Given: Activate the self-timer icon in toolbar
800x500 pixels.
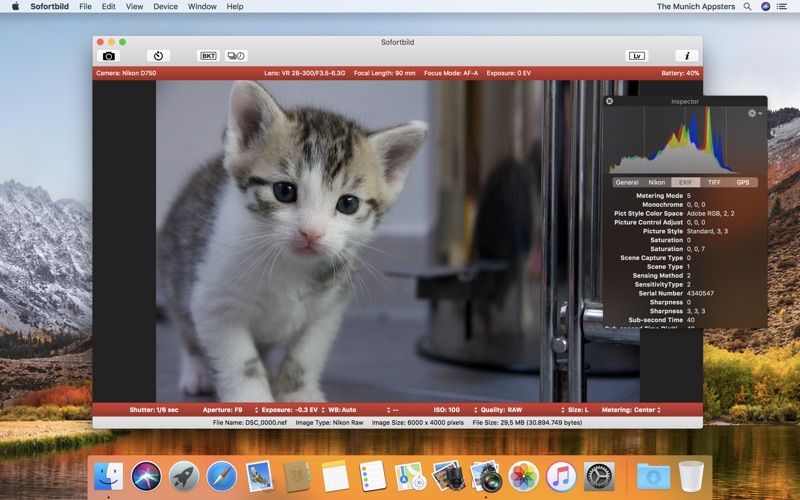Looking at the screenshot, I should click(158, 56).
